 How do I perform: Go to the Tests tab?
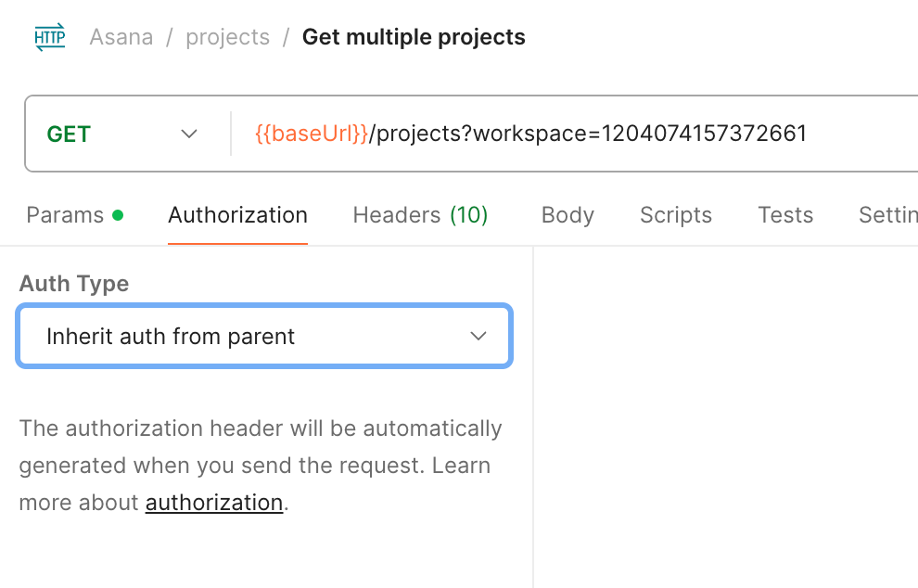tap(784, 215)
